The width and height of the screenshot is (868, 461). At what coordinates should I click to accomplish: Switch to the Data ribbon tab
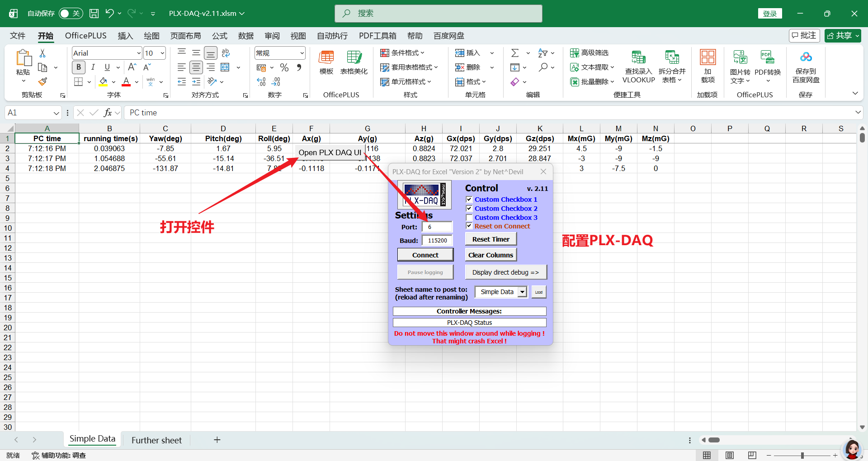click(x=246, y=36)
